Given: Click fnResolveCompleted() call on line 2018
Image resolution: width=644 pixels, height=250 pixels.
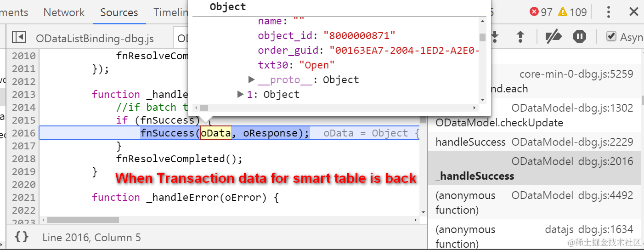Looking at the screenshot, I should 179,159.
